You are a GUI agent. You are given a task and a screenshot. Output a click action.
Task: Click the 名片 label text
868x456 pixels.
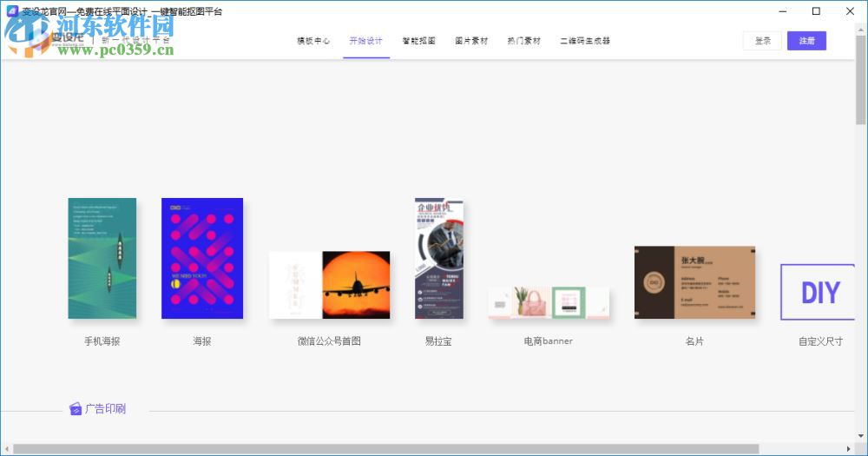pos(694,341)
